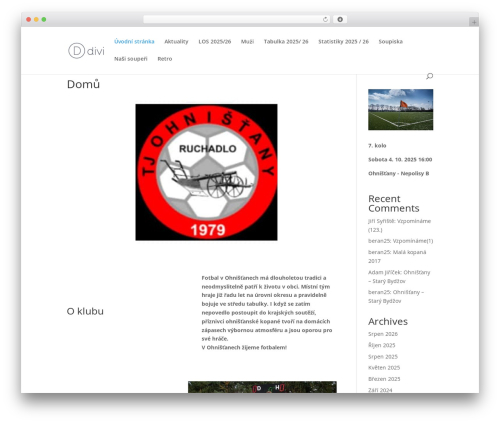Open Retro menu item

click(x=165, y=59)
